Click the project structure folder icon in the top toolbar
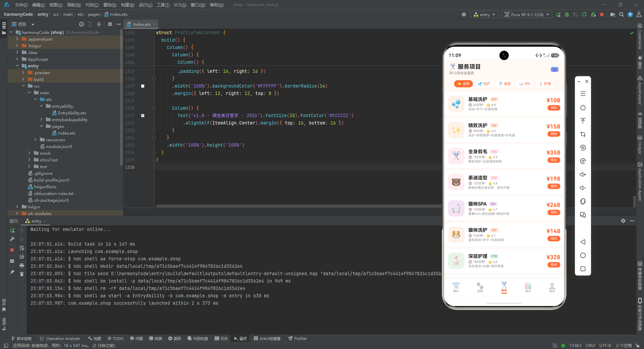Viewport: 644px width, 349px height. [613, 14]
